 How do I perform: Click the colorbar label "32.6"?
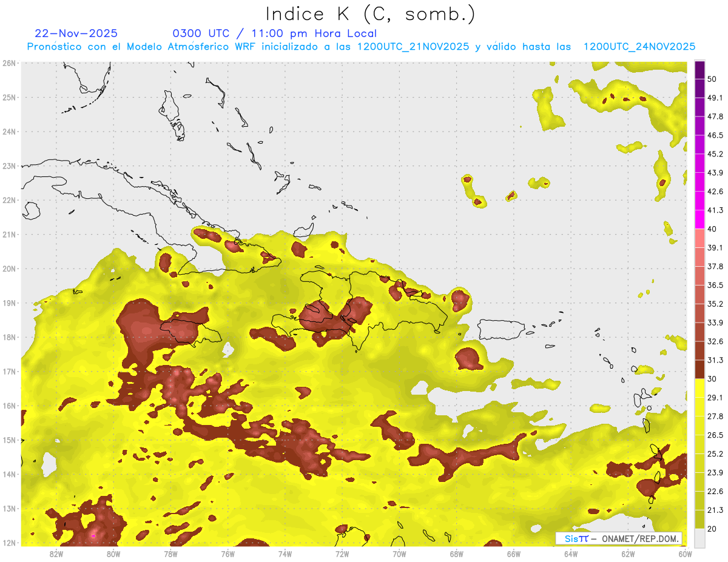tap(715, 341)
